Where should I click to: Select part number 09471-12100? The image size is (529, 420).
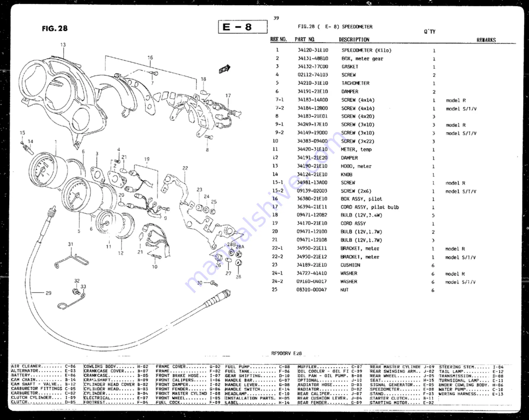click(x=312, y=232)
